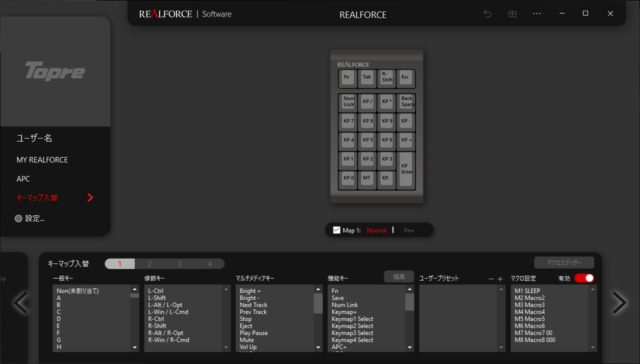This screenshot has width=640, height=364.
Task: Switch to keymap tab 3
Action: 180,264
